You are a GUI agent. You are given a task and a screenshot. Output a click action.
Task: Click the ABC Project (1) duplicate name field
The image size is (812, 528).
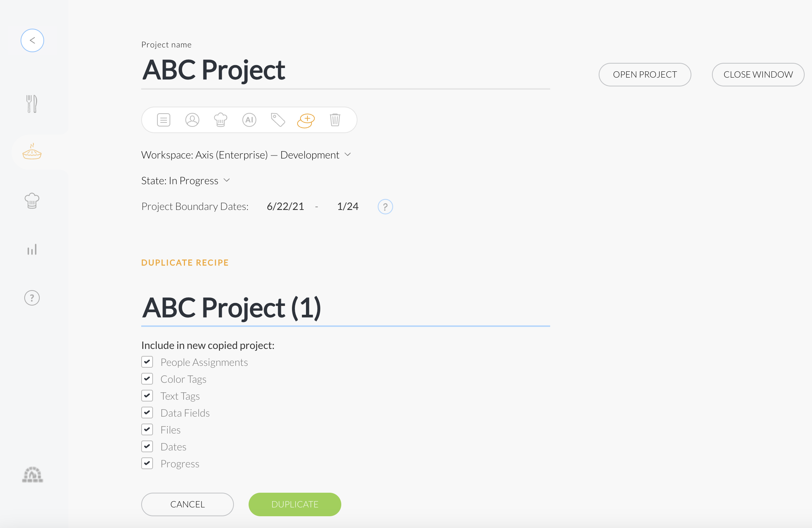346,308
